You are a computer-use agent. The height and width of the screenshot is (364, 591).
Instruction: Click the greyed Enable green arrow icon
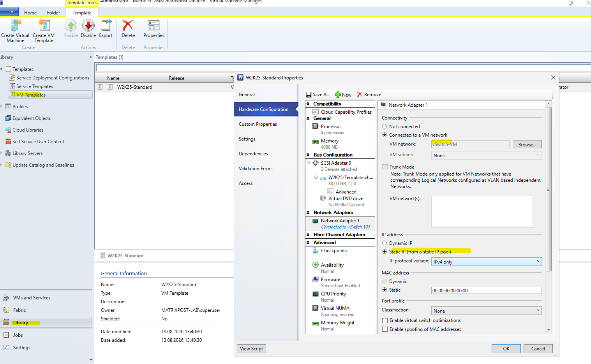click(x=71, y=25)
